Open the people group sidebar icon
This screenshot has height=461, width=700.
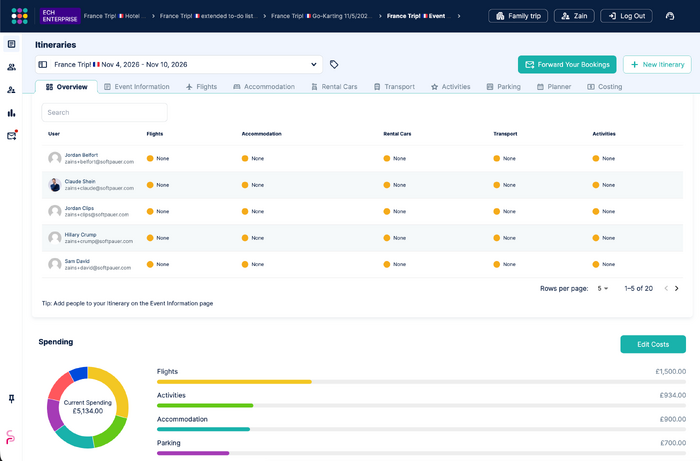pyautogui.click(x=12, y=67)
